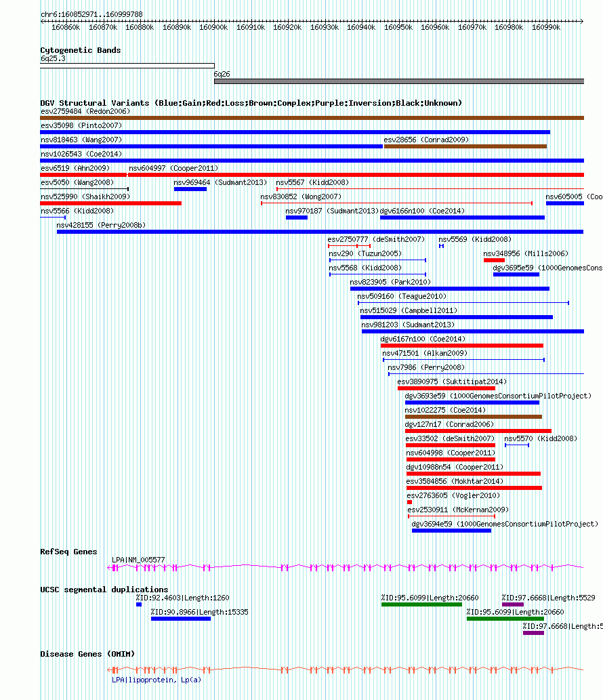Select dgv127n17 (Conrad2006) label

[449, 426]
